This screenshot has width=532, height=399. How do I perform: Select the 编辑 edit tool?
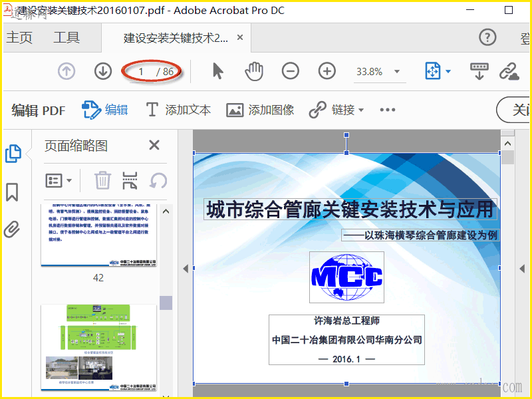[x=105, y=110]
